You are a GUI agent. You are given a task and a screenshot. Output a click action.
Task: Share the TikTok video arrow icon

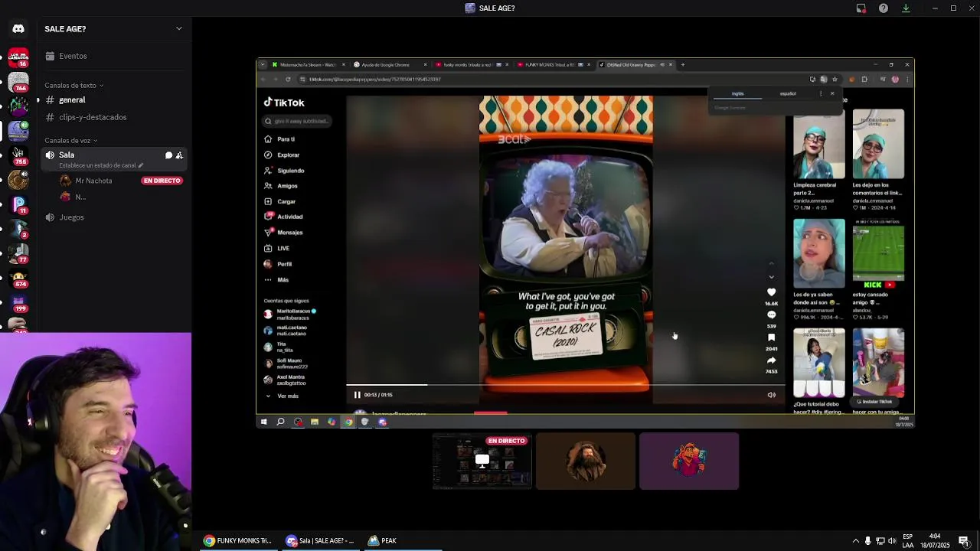[x=771, y=360]
